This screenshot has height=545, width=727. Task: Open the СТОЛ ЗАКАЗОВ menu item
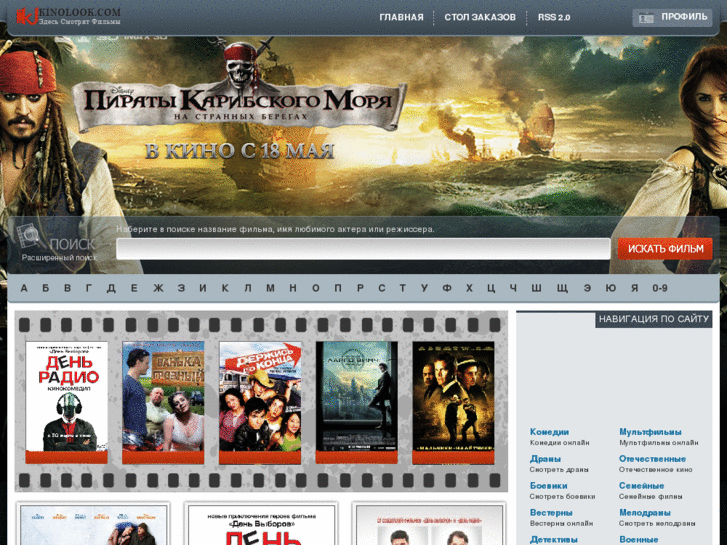tap(480, 18)
